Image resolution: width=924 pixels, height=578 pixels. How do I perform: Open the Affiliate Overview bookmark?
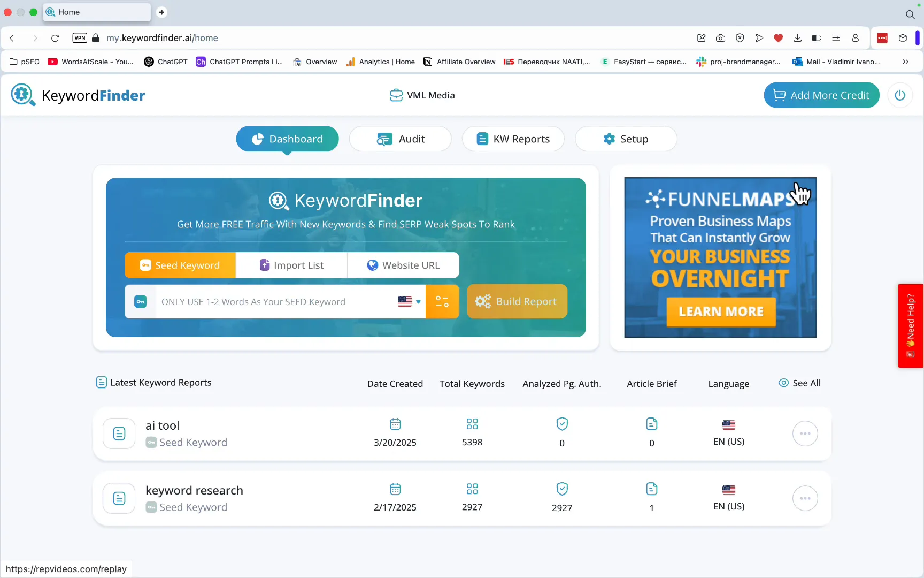(x=459, y=62)
